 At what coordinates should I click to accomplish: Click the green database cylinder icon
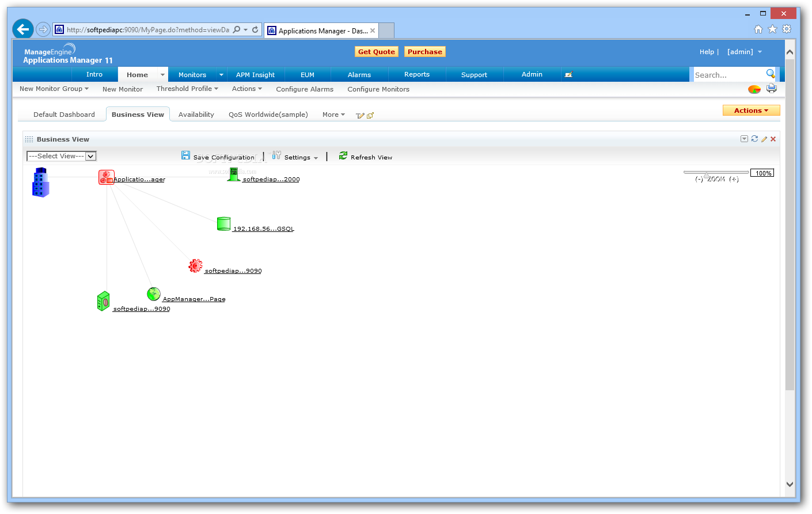coord(224,224)
